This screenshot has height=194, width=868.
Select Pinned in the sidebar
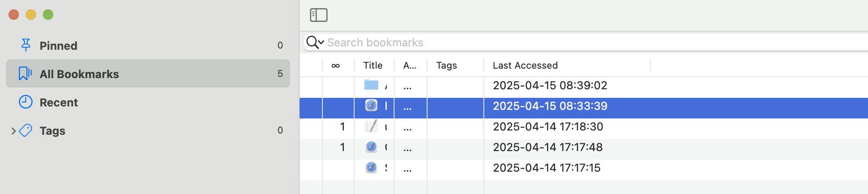tap(58, 45)
